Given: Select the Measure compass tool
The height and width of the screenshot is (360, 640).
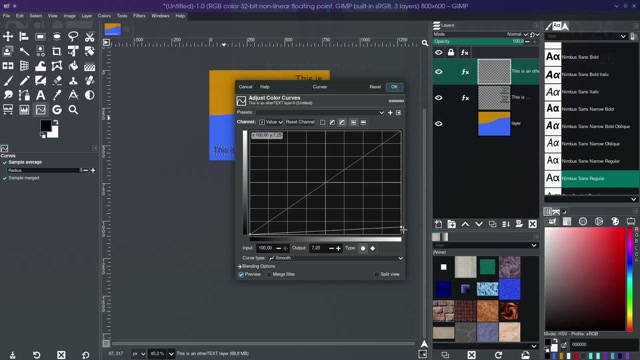Looking at the screenshot, I should coord(73,95).
